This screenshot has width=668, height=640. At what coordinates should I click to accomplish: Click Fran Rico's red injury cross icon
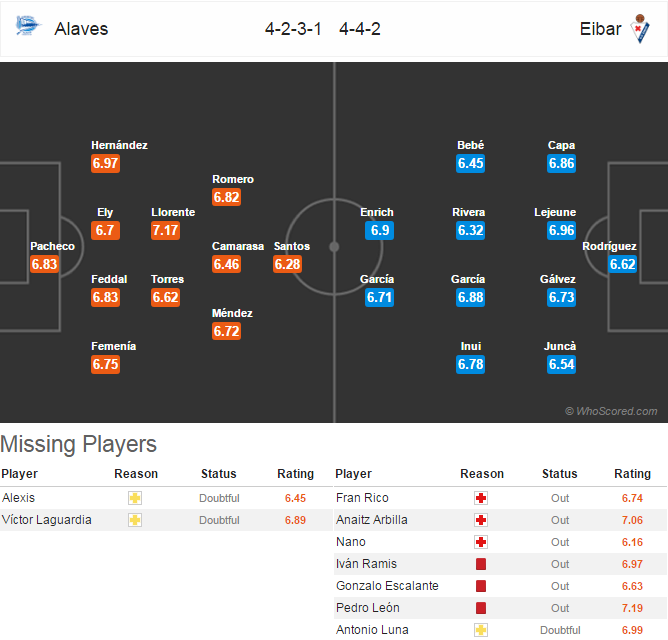[x=481, y=498]
